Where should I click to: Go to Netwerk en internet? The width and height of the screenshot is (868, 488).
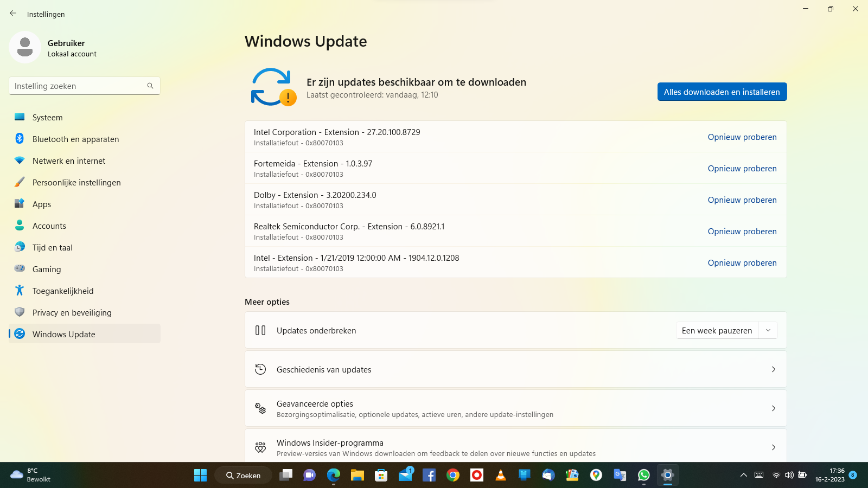(85, 160)
